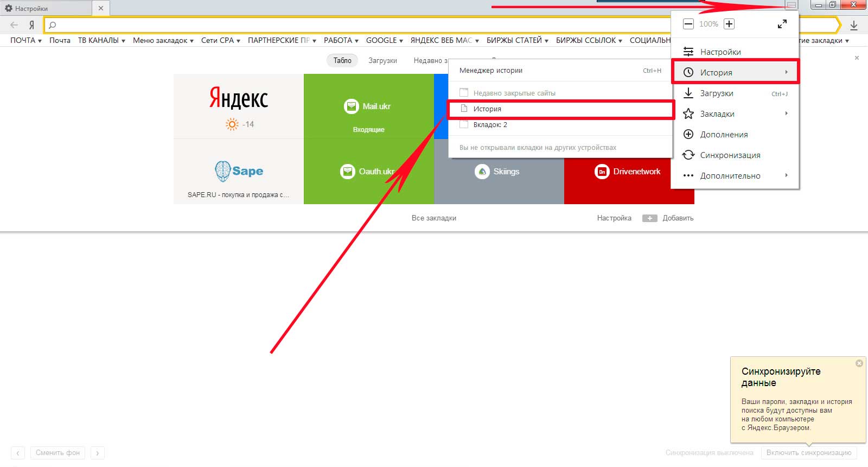Expand 'ТВ КАНАЛЫ' bookmarks folder
This screenshot has width=868, height=467.
tap(101, 40)
